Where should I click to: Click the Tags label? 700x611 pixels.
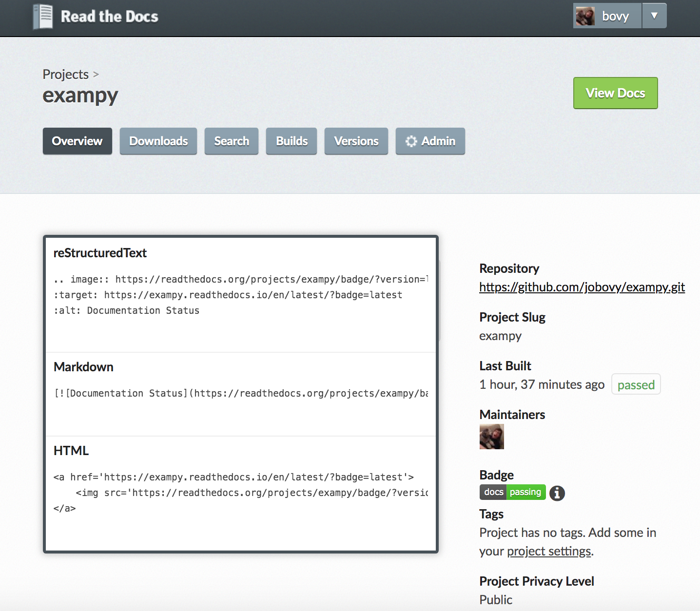click(491, 514)
